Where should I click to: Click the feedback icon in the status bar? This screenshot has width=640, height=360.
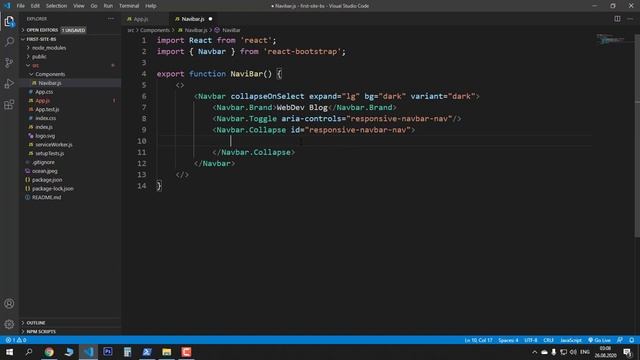point(620,340)
